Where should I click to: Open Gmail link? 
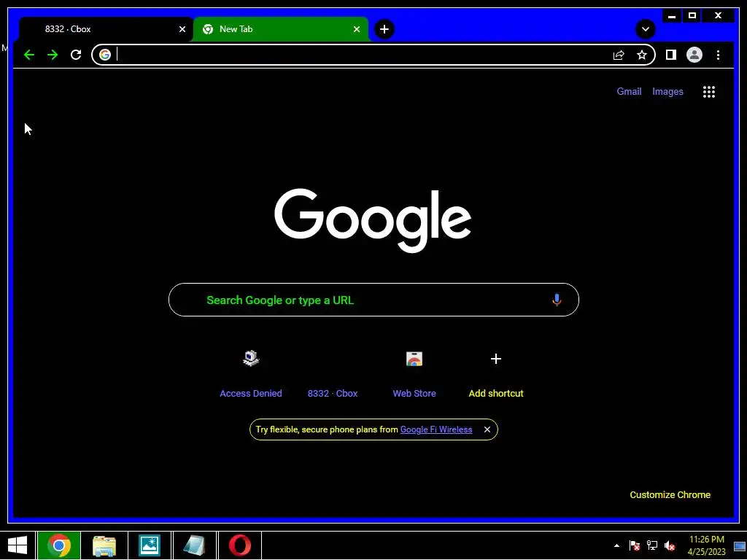click(x=629, y=91)
